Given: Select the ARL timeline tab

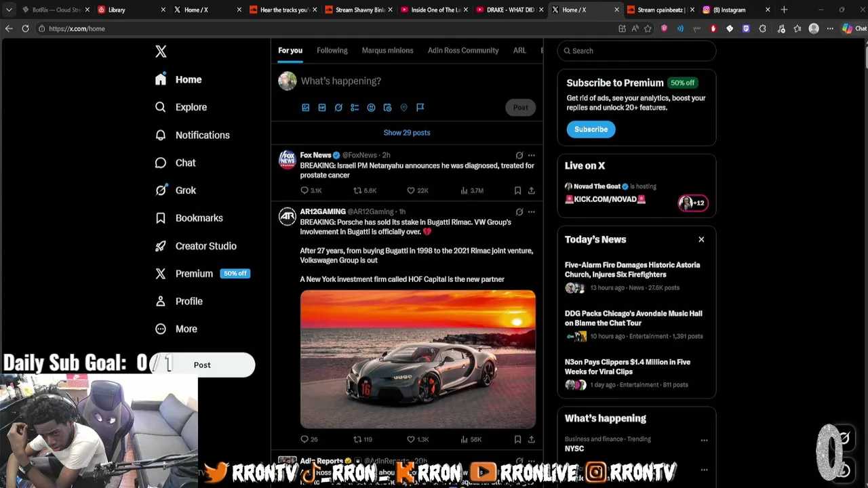Looking at the screenshot, I should pos(519,50).
